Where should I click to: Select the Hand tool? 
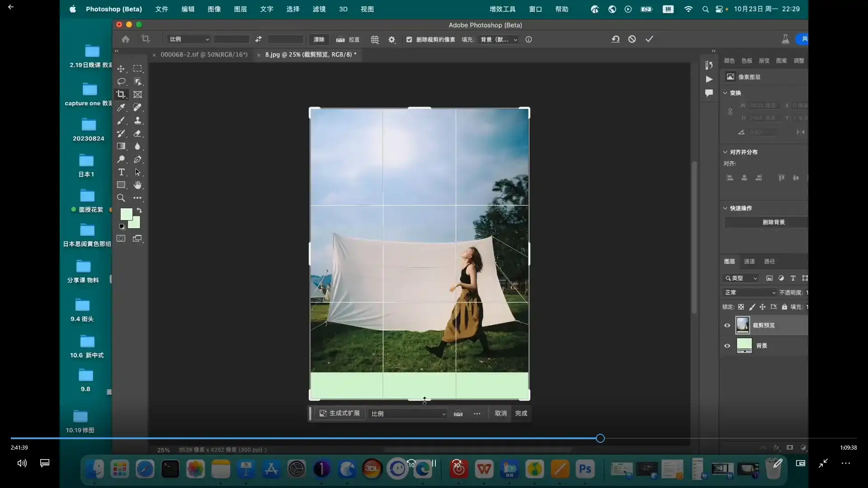(x=137, y=185)
